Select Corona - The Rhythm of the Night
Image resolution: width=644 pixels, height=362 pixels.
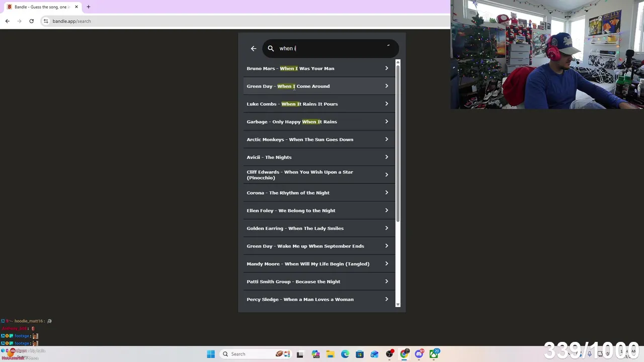(x=319, y=193)
